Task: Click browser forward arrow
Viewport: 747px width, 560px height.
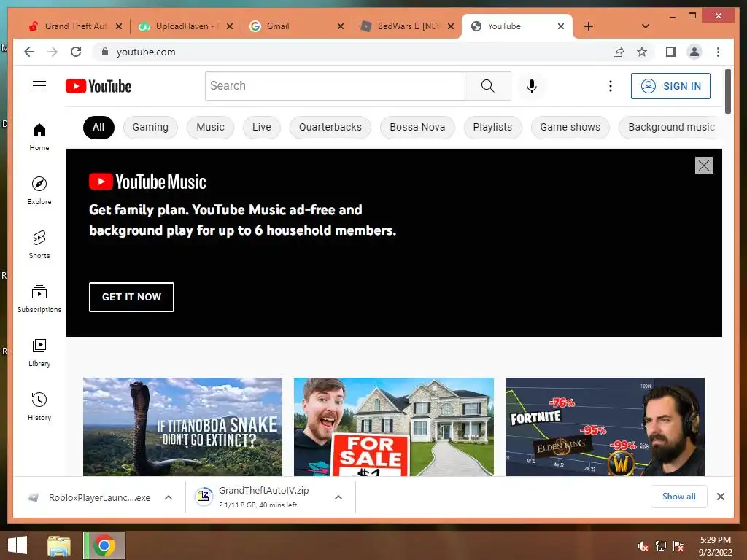Action: point(53,52)
